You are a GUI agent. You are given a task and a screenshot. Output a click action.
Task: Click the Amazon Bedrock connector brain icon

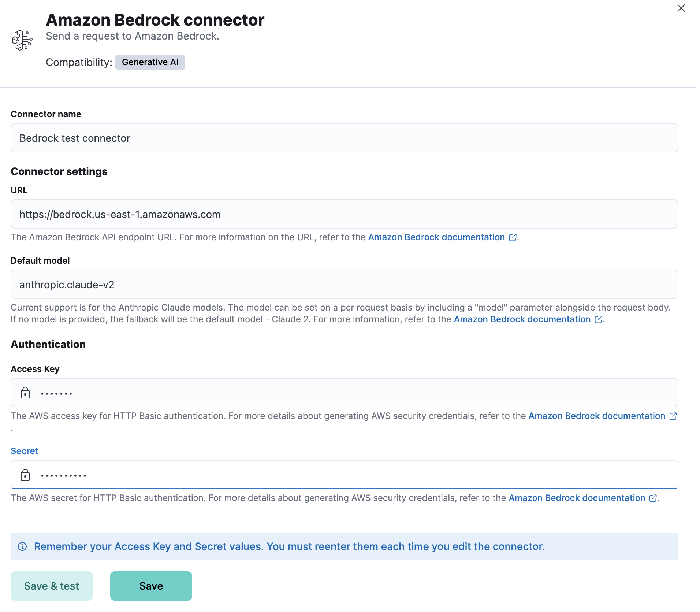click(23, 40)
